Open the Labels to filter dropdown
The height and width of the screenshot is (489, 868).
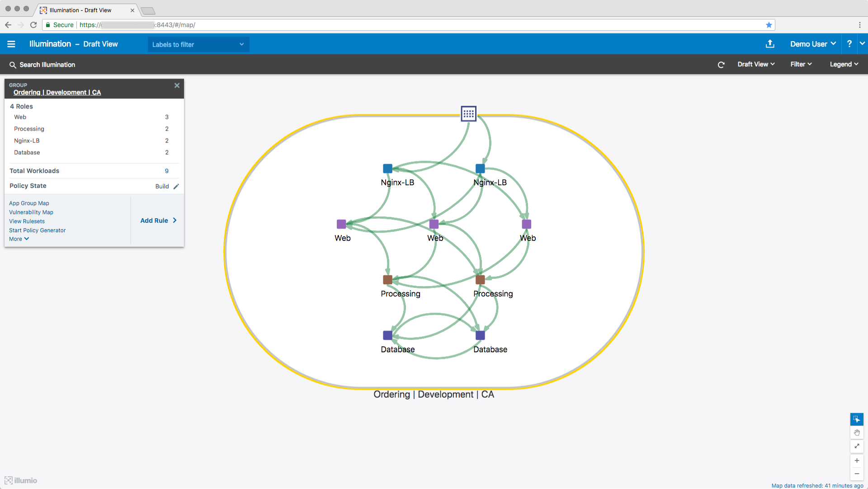(x=198, y=44)
